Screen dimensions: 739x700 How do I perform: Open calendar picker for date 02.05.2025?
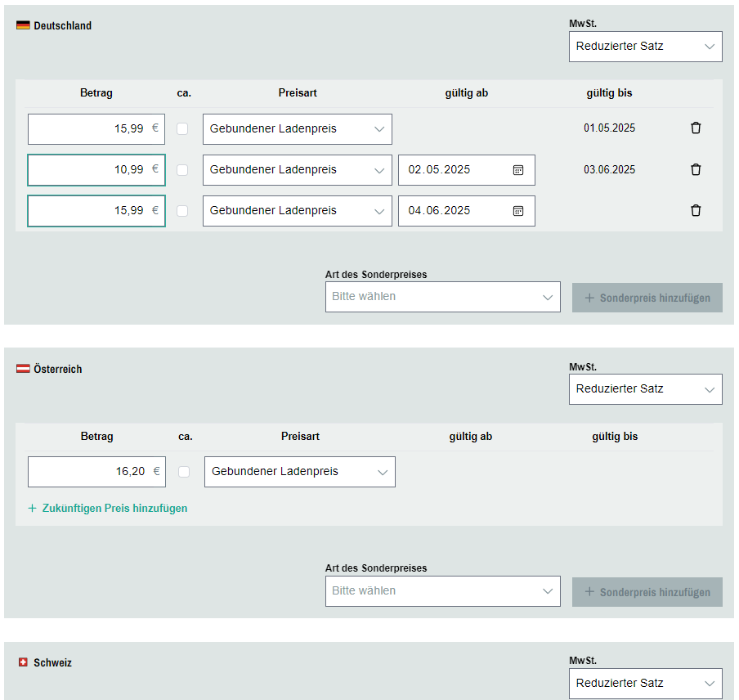(517, 170)
